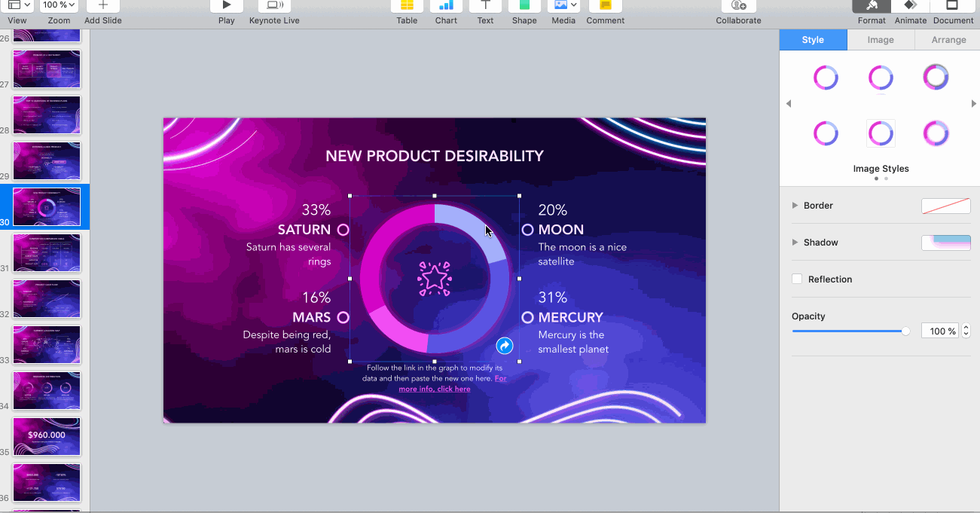Open the Shape picker

[524, 6]
